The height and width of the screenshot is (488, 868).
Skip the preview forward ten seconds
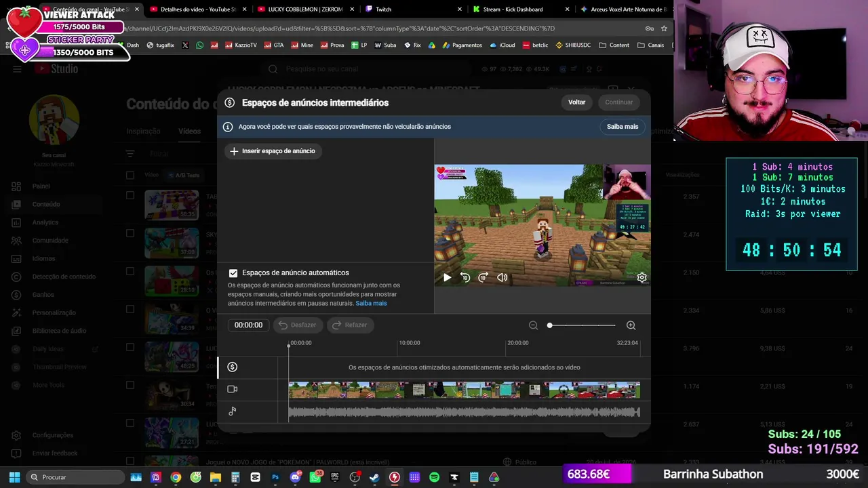click(x=484, y=277)
